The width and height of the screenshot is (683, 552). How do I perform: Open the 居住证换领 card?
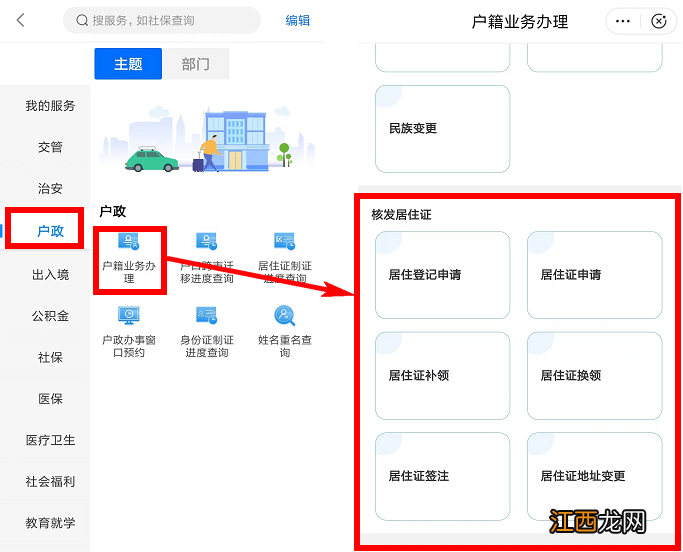[595, 376]
